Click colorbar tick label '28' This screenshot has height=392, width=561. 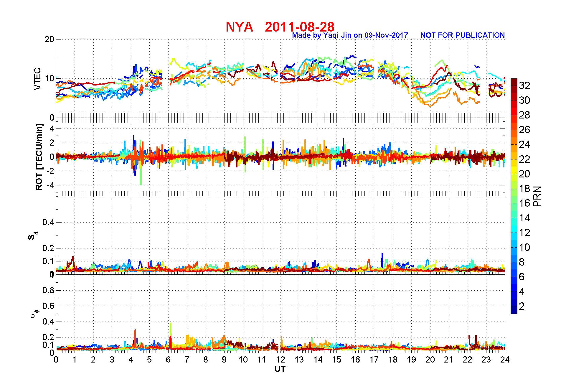524,115
